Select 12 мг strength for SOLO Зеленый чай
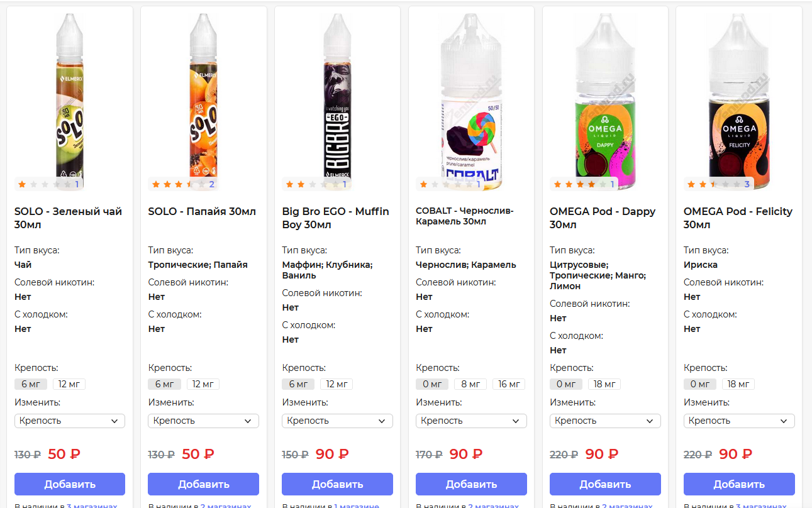 69,384
